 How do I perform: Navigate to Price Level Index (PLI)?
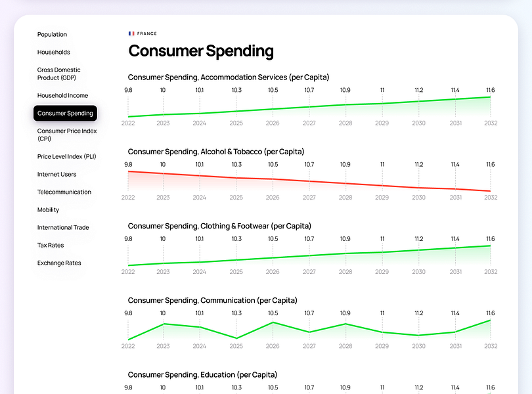[x=66, y=156]
